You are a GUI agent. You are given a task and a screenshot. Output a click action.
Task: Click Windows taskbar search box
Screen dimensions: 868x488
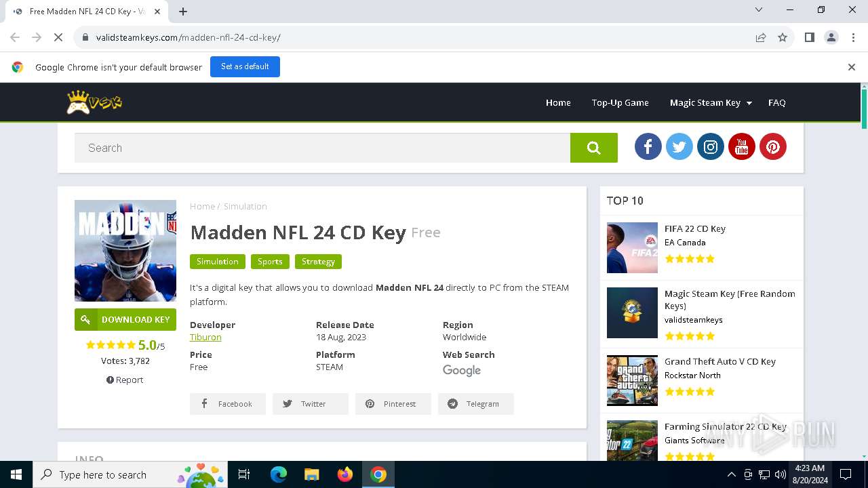click(131, 474)
